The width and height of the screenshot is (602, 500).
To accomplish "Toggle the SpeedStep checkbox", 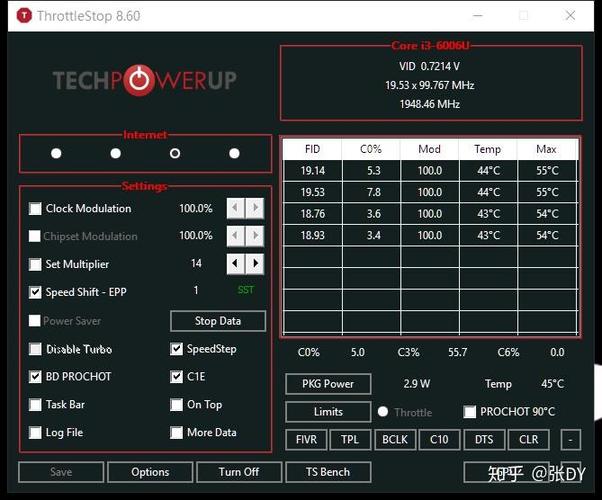I will [177, 349].
